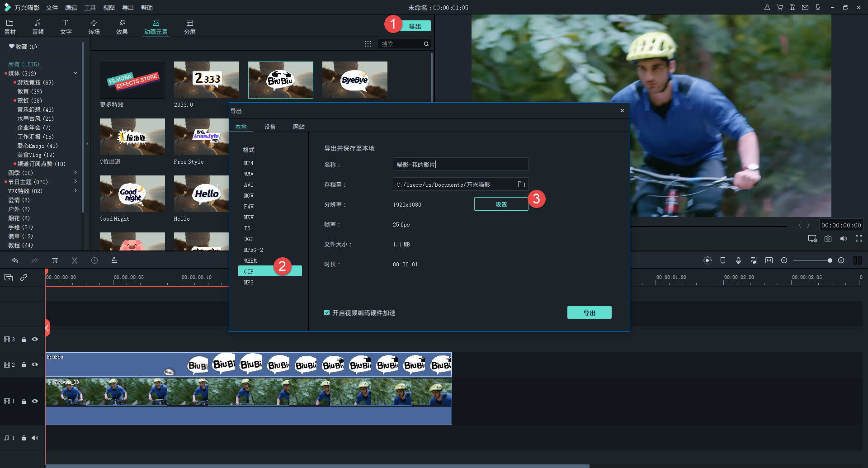Select the scissors split tool
868x468 pixels.
pyautogui.click(x=75, y=260)
